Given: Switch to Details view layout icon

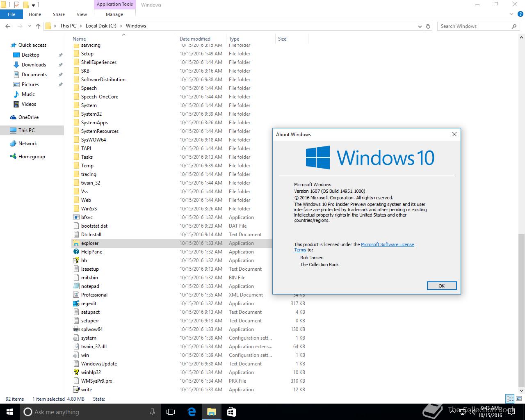Looking at the screenshot, I should point(510,399).
